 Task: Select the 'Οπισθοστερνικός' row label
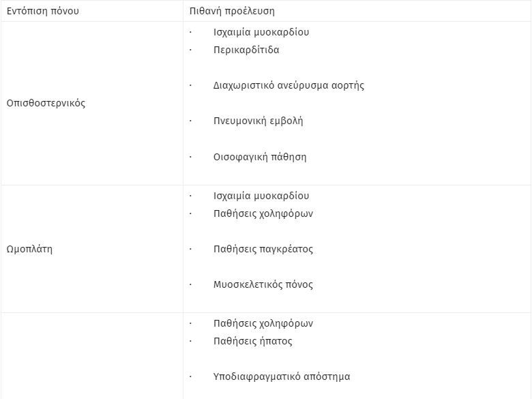(x=46, y=103)
